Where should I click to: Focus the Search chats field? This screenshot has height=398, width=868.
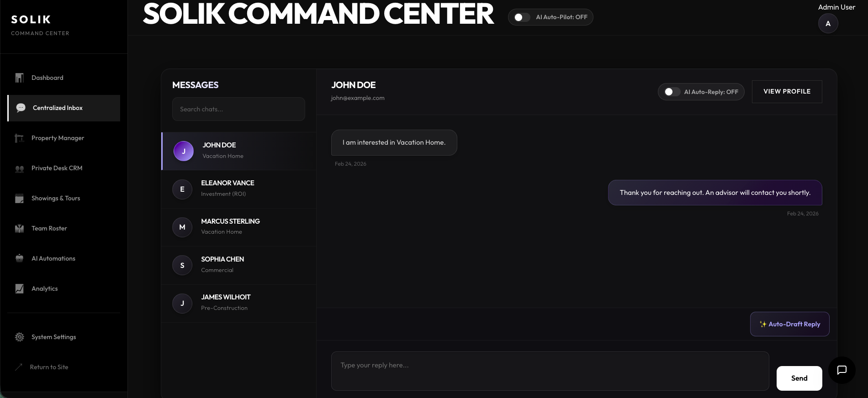(x=238, y=110)
